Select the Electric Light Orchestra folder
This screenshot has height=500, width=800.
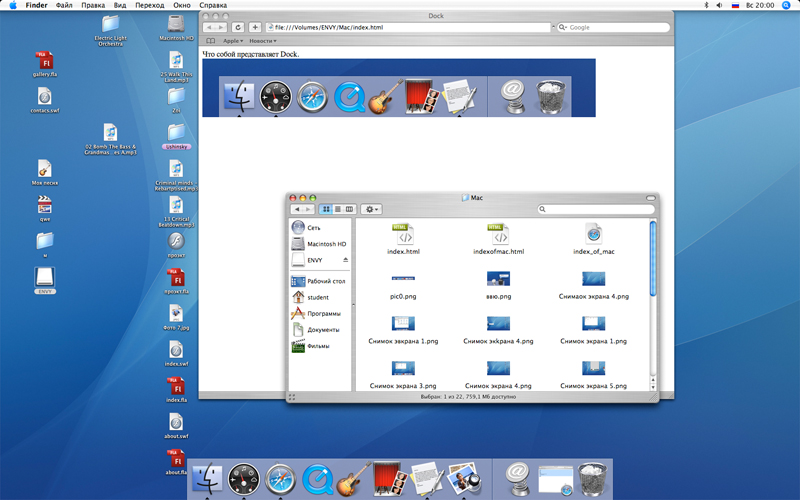[110, 31]
